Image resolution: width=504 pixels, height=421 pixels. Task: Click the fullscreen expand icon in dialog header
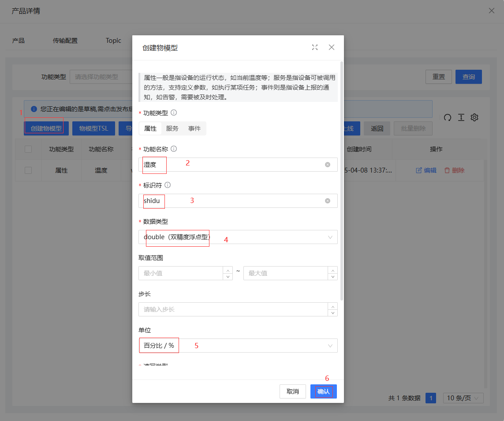tap(315, 47)
